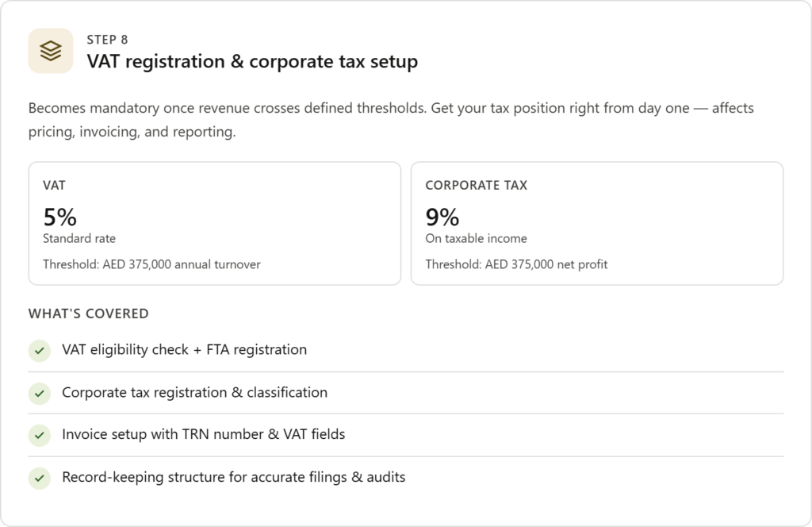This screenshot has width=812, height=527.
Task: Click the checkmark icon next to VAT eligibility check
Action: [39, 350]
